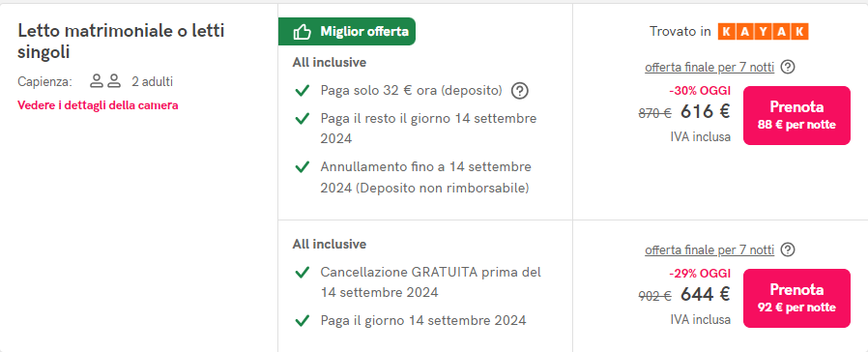
Task: Click checkmark beside Paga il giorno 14 settembre
Action: click(x=302, y=320)
